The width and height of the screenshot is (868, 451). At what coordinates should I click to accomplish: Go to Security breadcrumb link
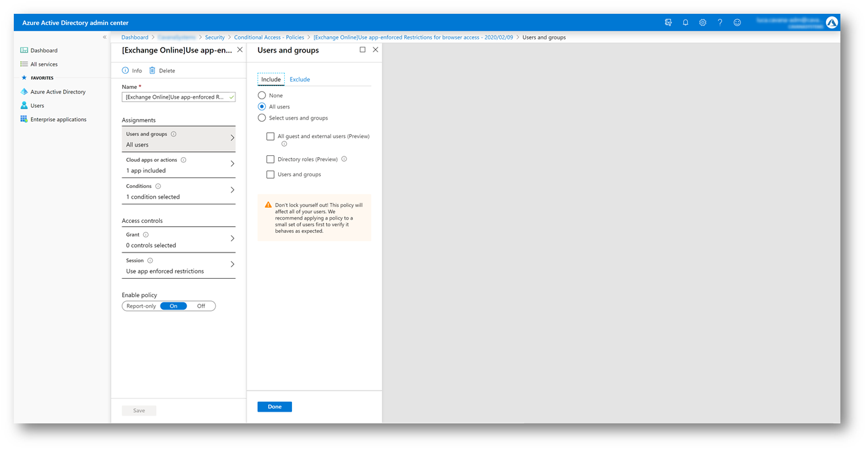click(x=215, y=37)
